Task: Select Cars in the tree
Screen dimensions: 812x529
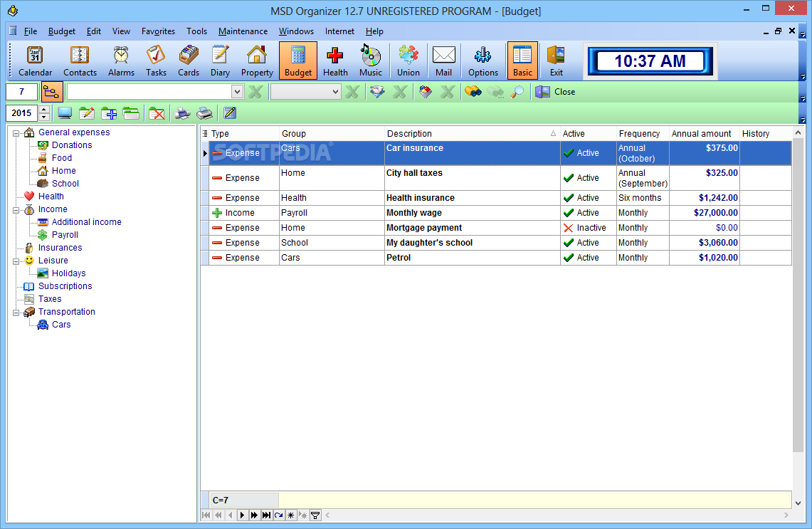Action: [x=61, y=325]
